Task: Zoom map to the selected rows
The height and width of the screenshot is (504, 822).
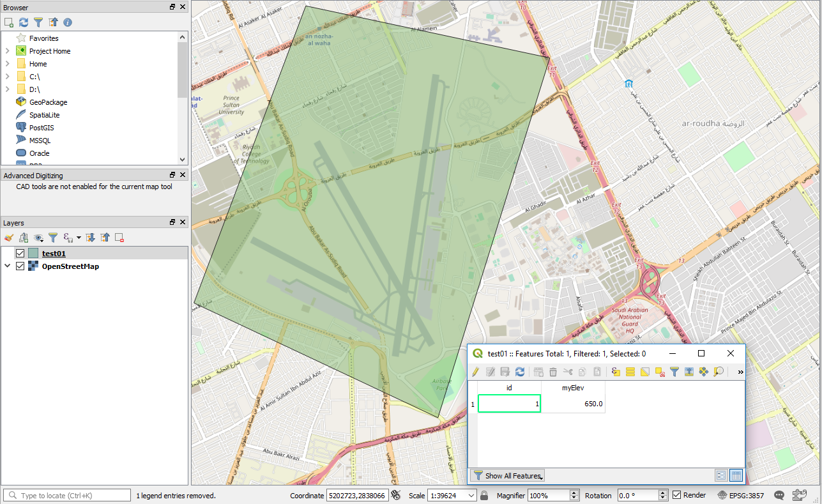Action: [719, 371]
